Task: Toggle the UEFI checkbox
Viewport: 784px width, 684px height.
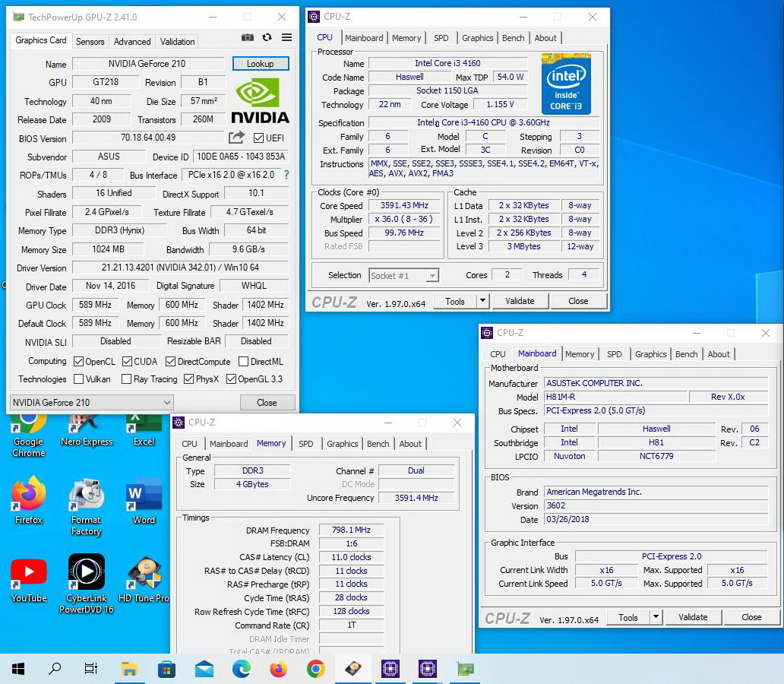Action: point(258,138)
